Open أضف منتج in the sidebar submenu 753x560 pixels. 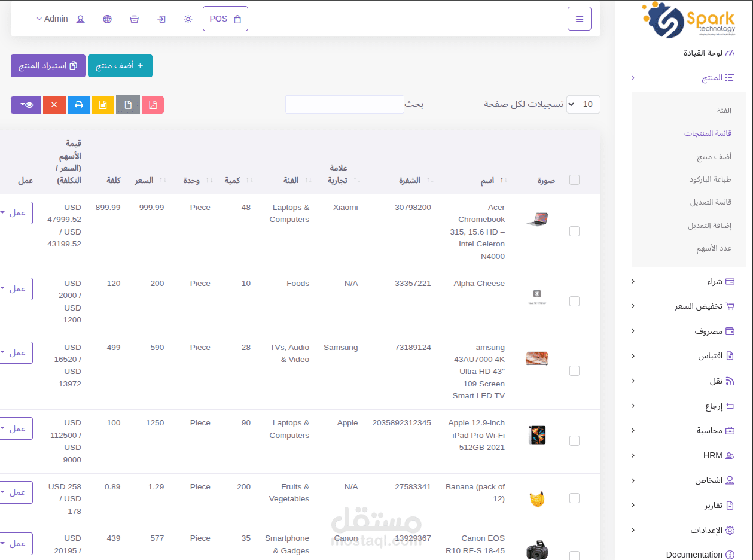pyautogui.click(x=714, y=157)
